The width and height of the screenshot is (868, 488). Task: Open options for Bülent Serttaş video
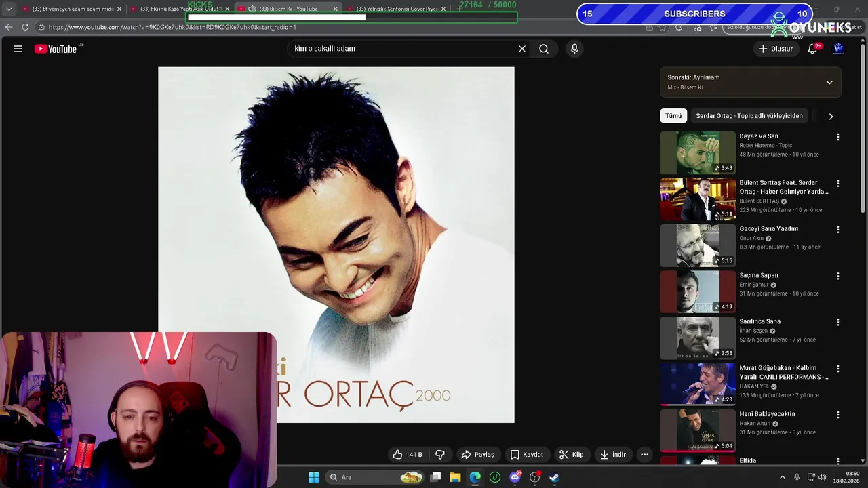838,184
